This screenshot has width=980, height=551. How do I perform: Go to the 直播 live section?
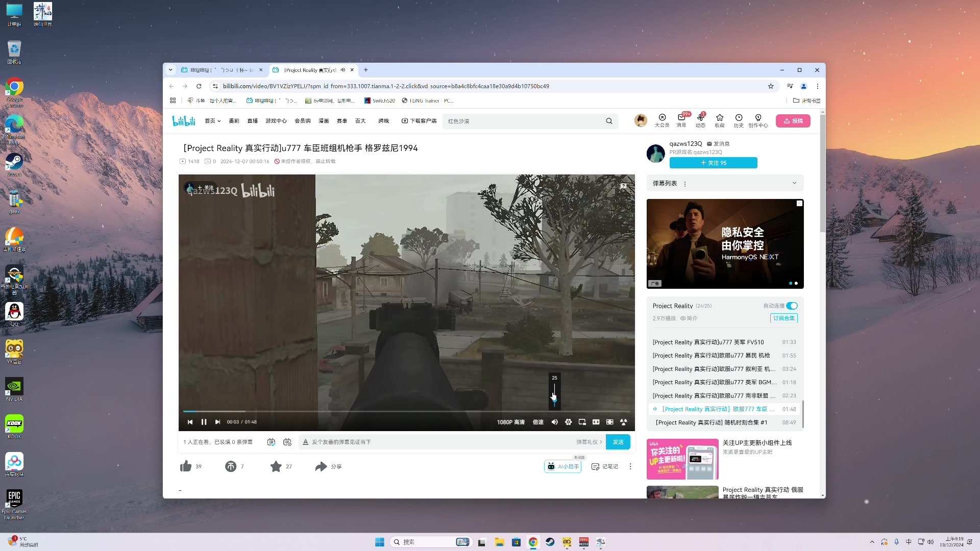tap(252, 121)
